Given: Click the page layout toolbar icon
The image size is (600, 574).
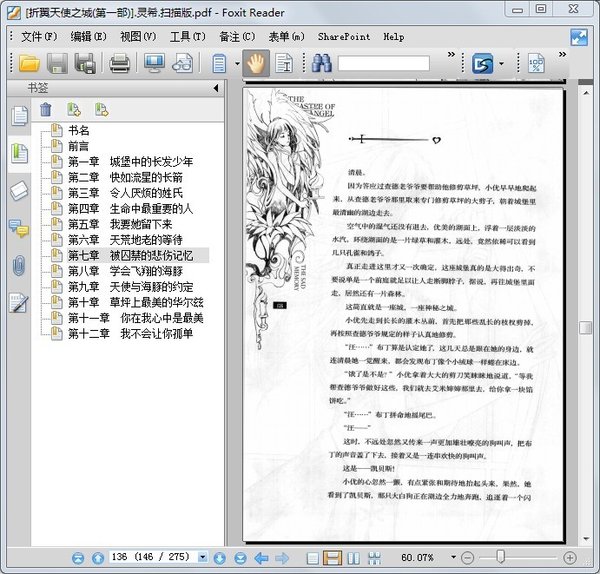Looking at the screenshot, I should point(219,64).
